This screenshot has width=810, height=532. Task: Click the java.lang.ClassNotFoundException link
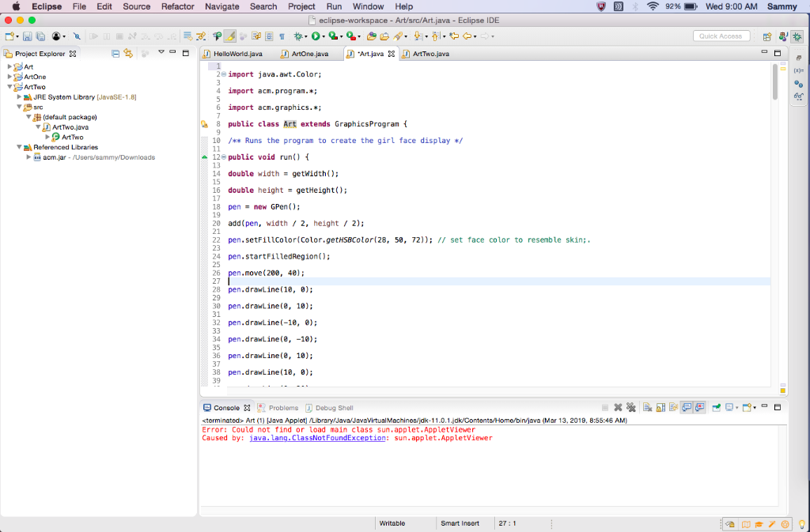click(316, 438)
